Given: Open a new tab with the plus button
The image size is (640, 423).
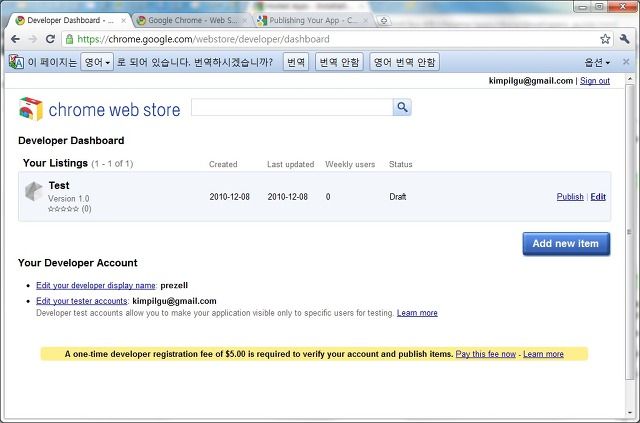Looking at the screenshot, I should [383, 20].
